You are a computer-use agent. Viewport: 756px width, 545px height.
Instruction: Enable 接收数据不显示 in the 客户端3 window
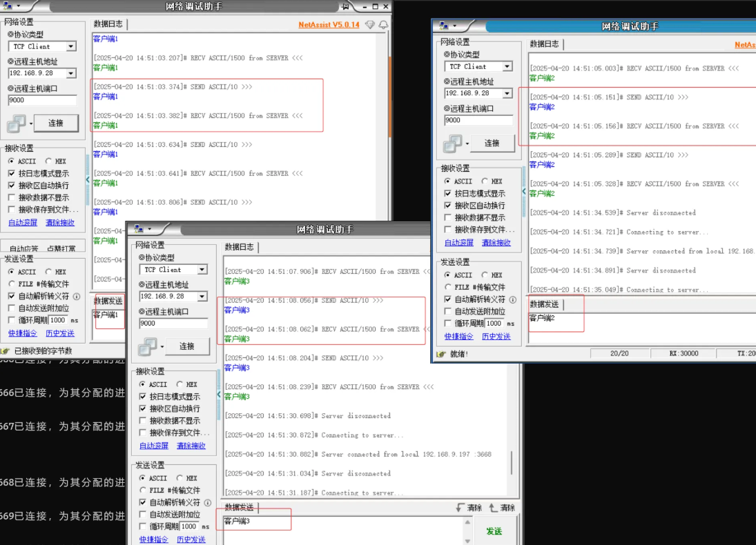point(143,421)
